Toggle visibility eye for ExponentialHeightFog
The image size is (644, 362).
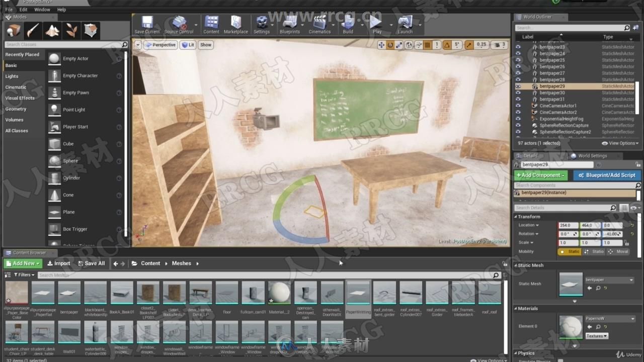(x=518, y=119)
